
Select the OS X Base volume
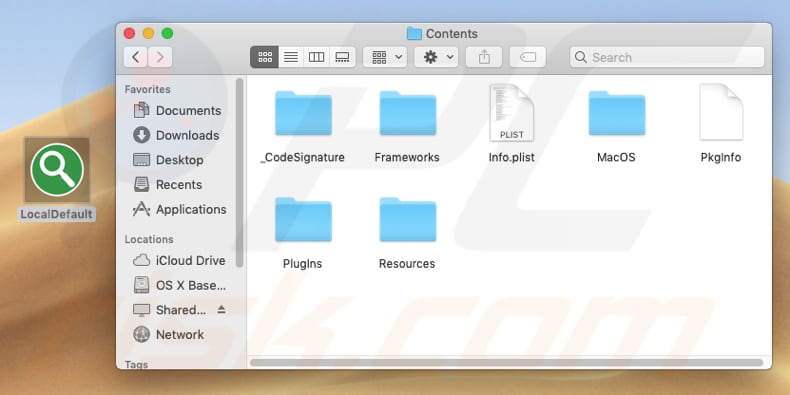click(179, 285)
